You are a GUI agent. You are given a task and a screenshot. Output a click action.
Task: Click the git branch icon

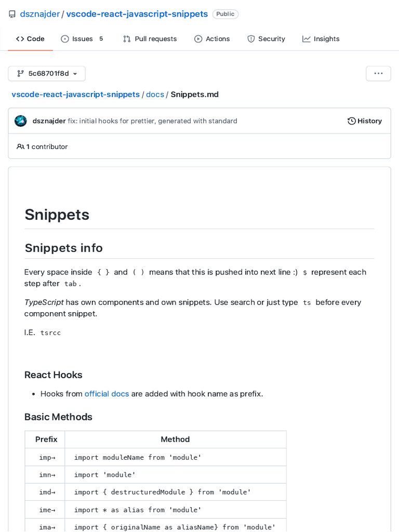(20, 74)
